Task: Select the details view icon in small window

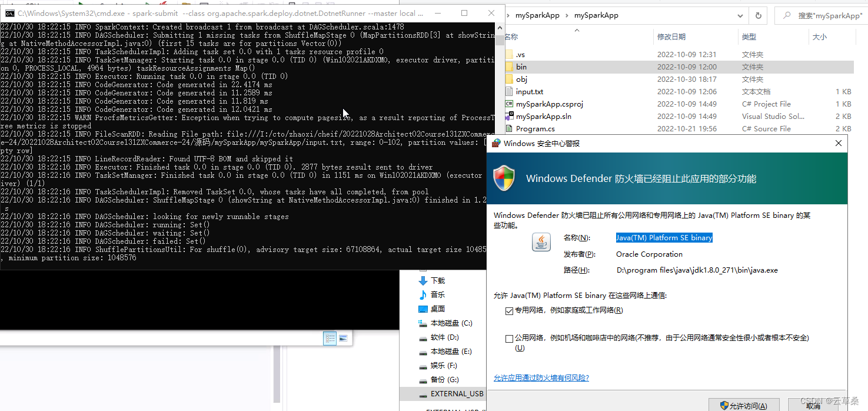Action: pyautogui.click(x=330, y=338)
